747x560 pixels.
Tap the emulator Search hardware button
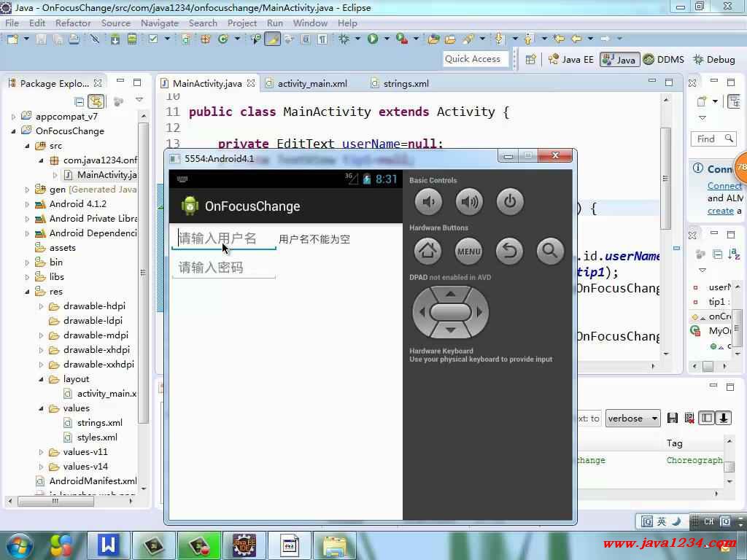(x=550, y=251)
